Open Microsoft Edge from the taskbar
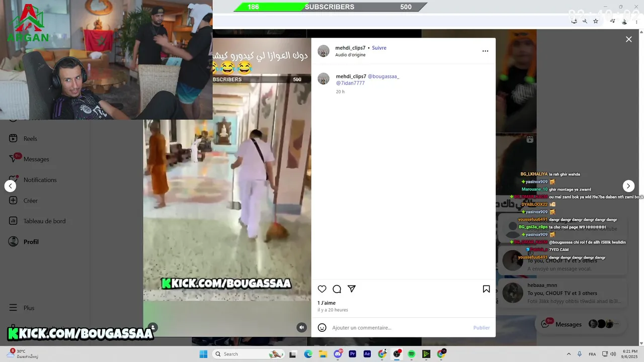The height and width of the screenshot is (362, 644). click(308, 354)
